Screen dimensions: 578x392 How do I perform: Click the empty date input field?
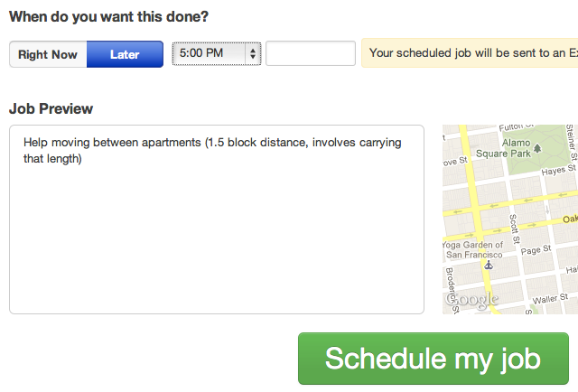pyautogui.click(x=310, y=53)
